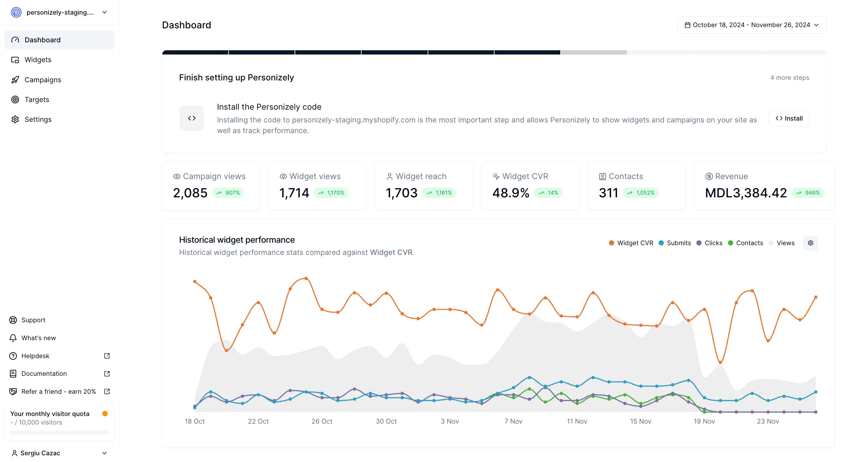Open Settings menu item
Viewport: 868px width, 462px height.
click(x=59, y=119)
